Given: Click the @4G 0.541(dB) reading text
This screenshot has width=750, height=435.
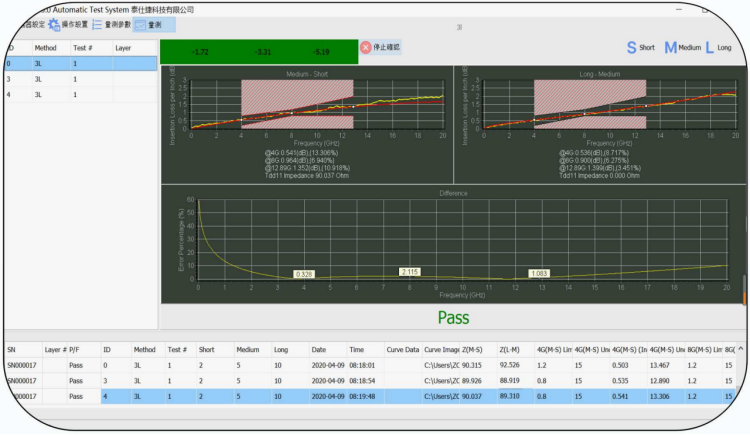Looking at the screenshot, I should point(301,153).
